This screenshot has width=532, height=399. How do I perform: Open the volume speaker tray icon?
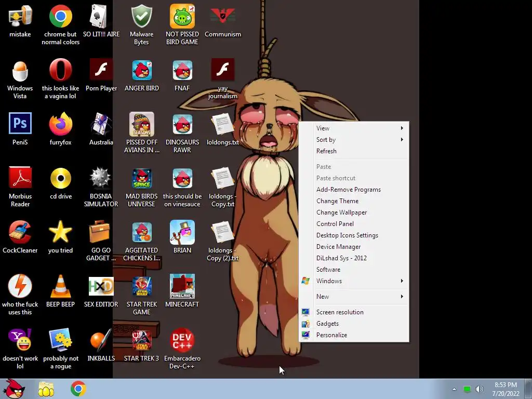coord(480,389)
